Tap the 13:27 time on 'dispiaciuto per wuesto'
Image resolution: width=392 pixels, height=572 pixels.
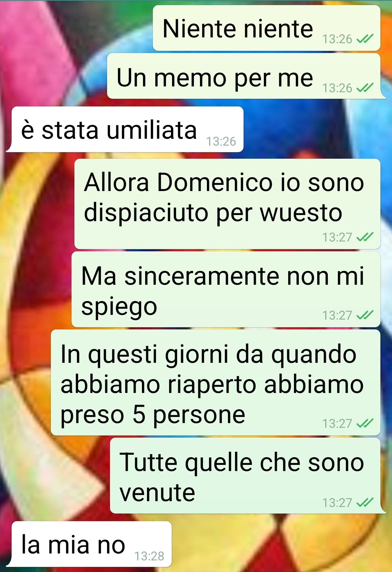pos(337,238)
